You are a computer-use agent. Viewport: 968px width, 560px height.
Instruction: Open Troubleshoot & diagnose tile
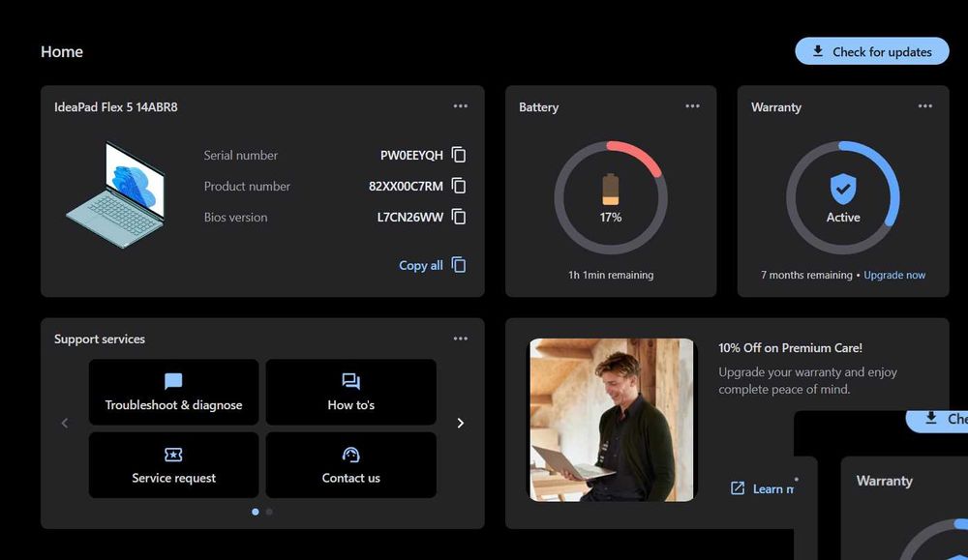[173, 392]
